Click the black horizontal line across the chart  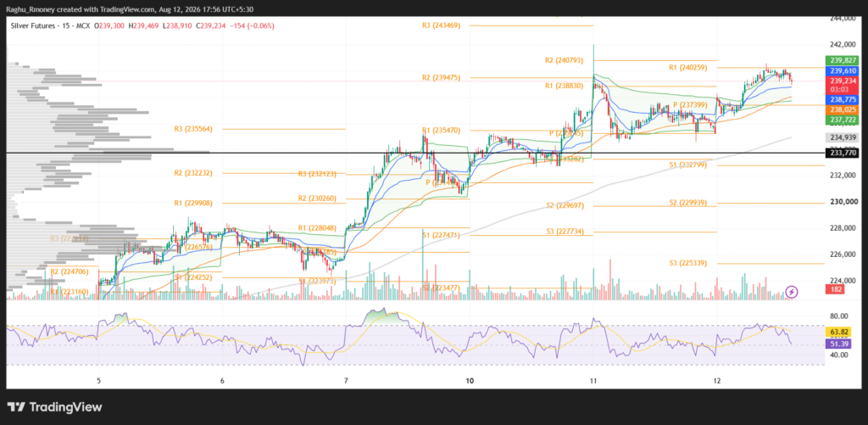[x=415, y=153]
